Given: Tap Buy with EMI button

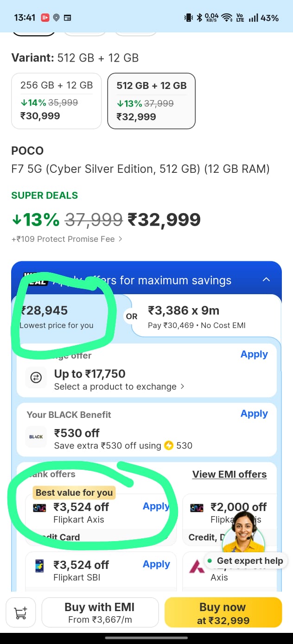Looking at the screenshot, I should point(100,613).
